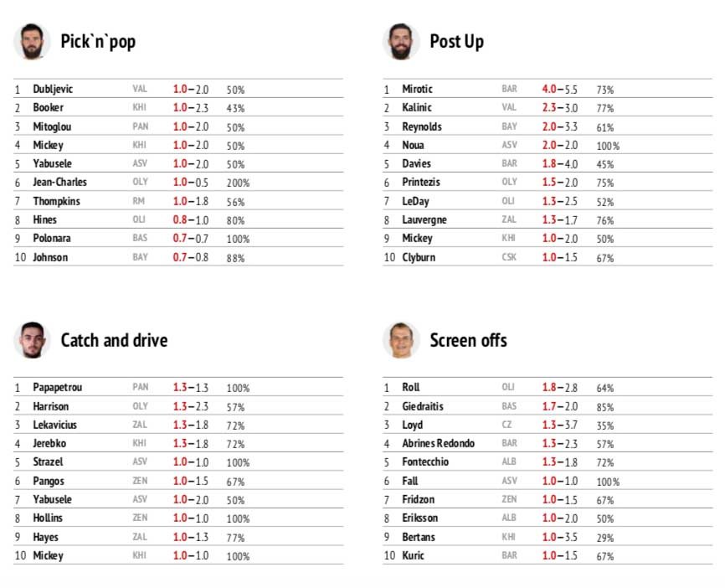The width and height of the screenshot is (725, 588).
Task: Select the Pick'n'pop heading
Action: point(98,42)
